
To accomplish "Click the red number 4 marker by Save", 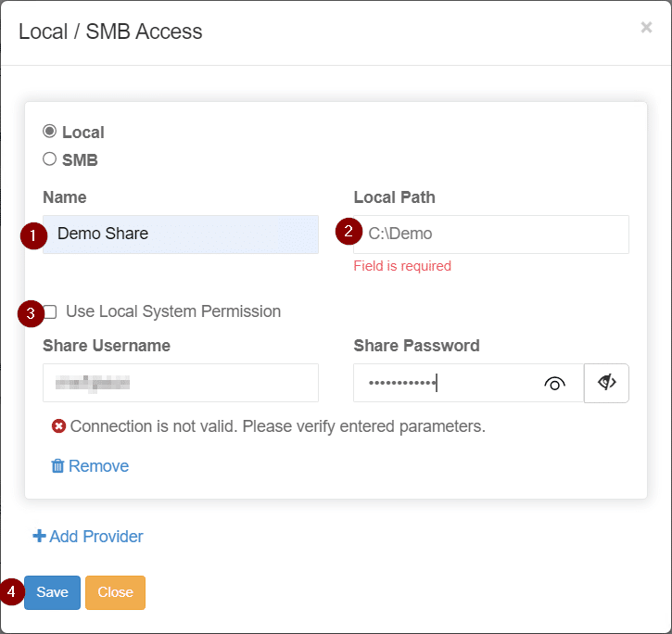I will click(x=12, y=591).
